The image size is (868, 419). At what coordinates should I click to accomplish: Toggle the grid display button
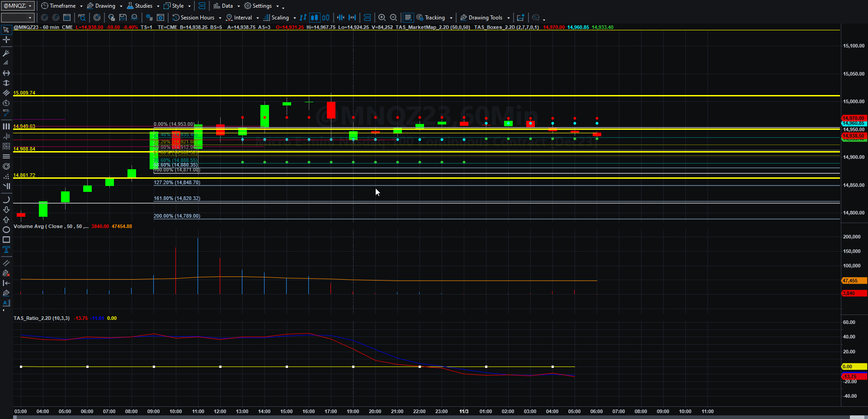(x=408, y=18)
